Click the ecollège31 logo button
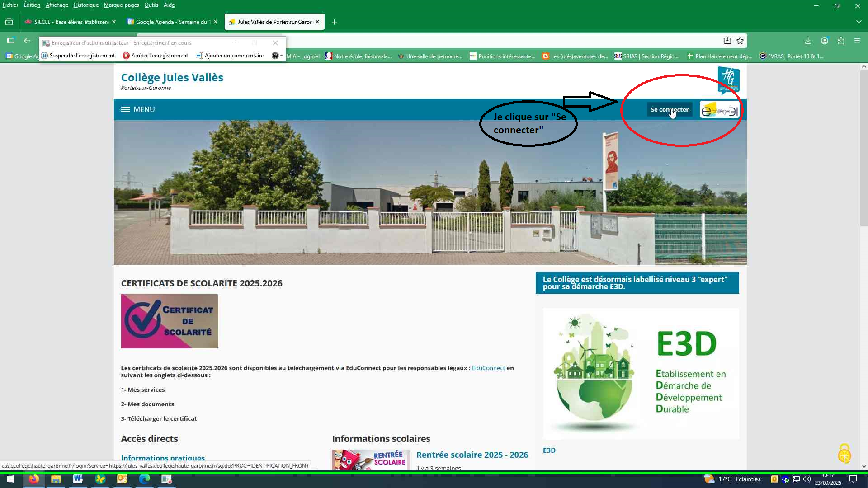The height and width of the screenshot is (488, 868). click(719, 110)
